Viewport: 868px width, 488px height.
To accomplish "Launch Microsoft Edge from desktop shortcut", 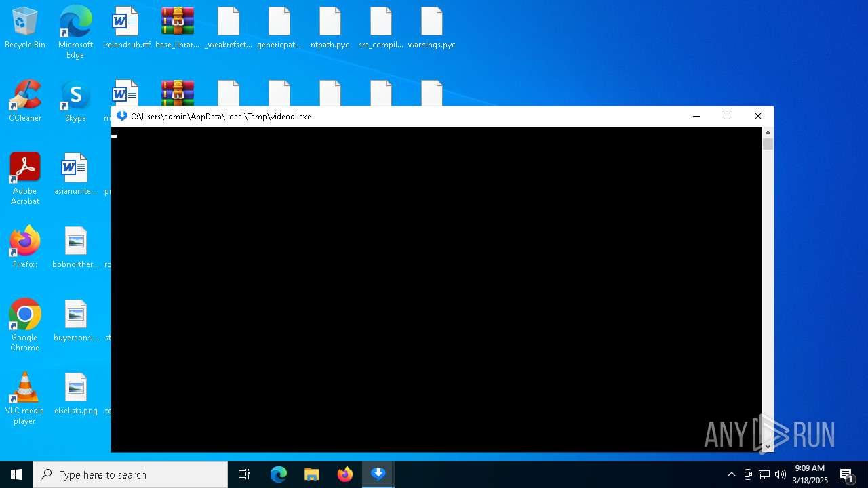I will point(75,33).
